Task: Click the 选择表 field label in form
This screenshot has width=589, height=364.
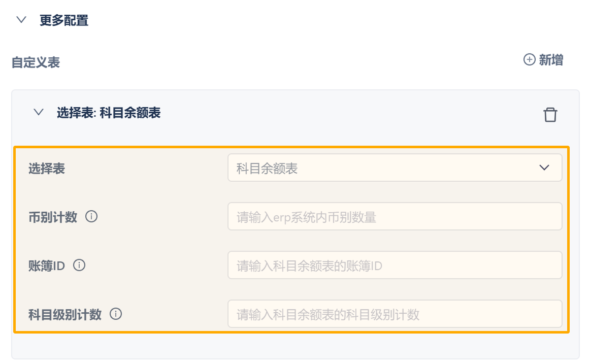Action: (x=47, y=169)
